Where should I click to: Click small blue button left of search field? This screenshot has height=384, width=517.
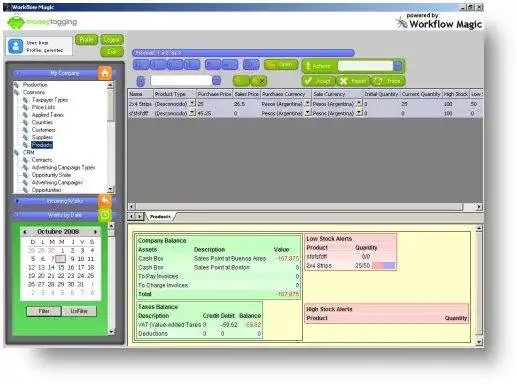[141, 81]
